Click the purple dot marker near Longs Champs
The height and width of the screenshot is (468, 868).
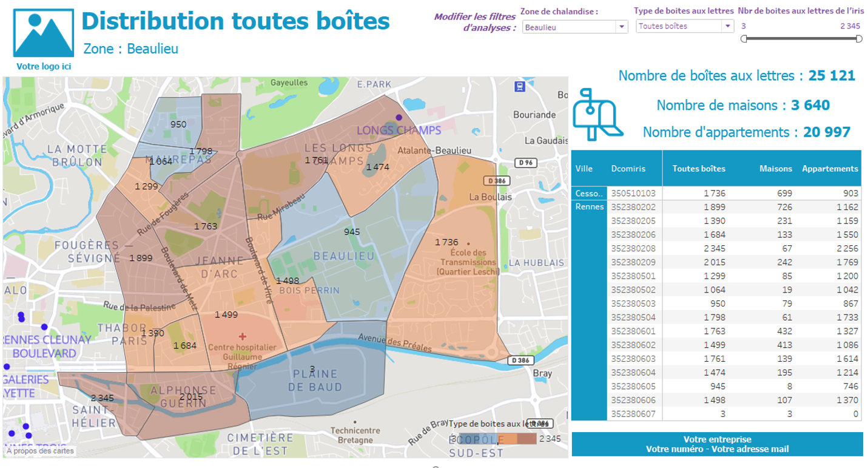tap(399, 116)
